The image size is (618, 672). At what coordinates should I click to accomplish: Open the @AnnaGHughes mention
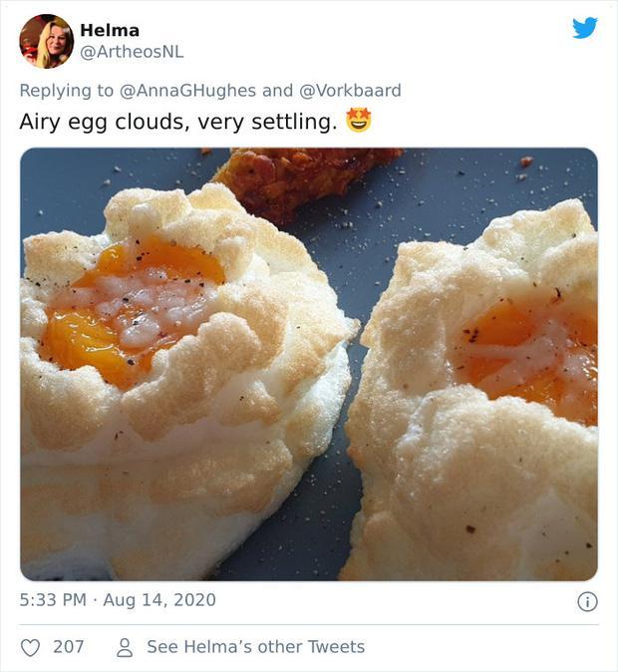tap(186, 91)
